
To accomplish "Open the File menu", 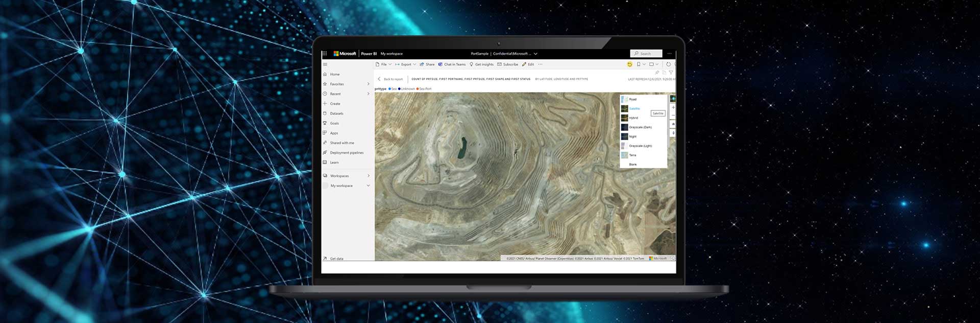I will point(384,64).
